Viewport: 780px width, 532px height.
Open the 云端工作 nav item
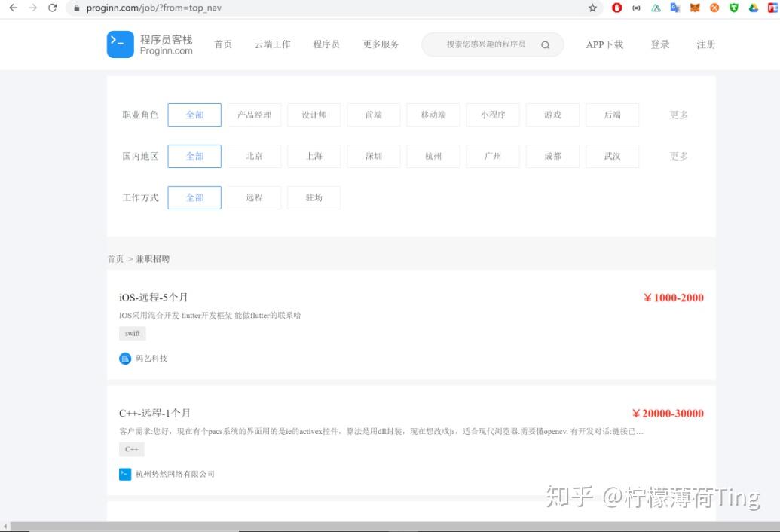pyautogui.click(x=273, y=44)
